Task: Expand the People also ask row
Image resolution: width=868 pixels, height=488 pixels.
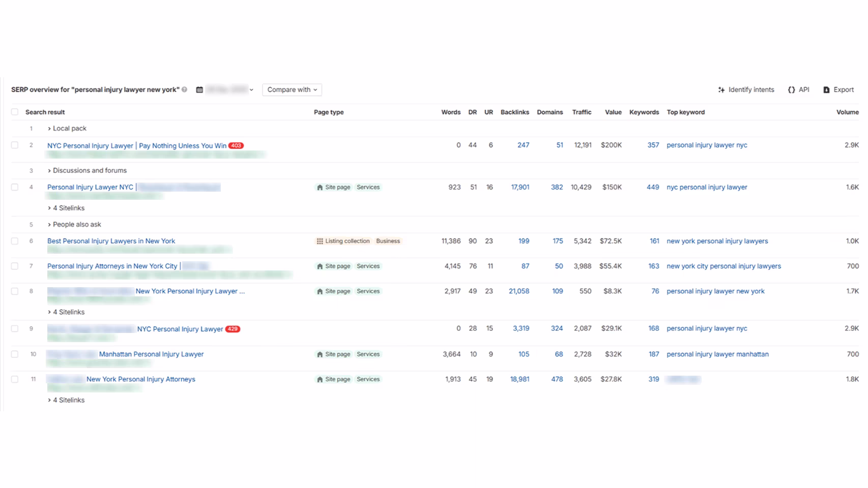Action: [x=74, y=224]
